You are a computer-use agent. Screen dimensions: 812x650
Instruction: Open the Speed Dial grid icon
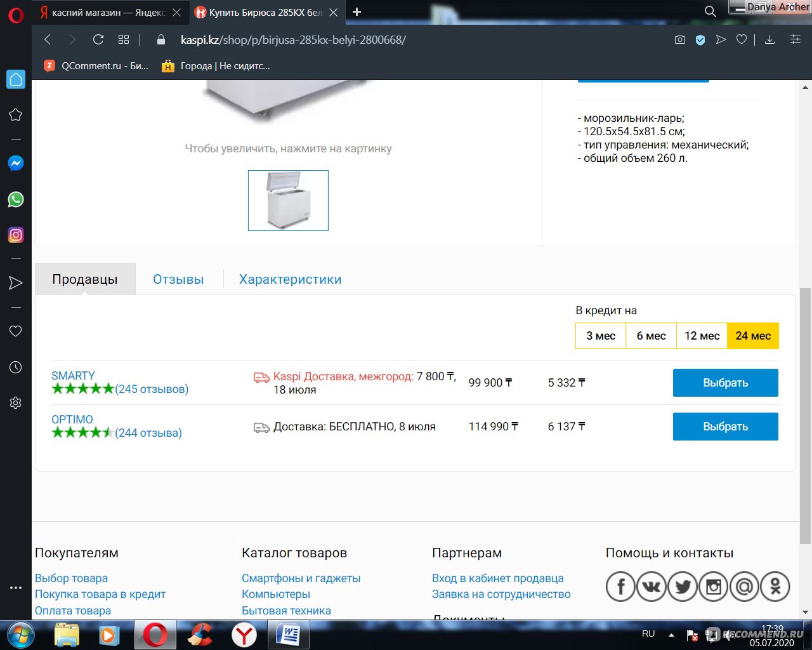[x=124, y=39]
